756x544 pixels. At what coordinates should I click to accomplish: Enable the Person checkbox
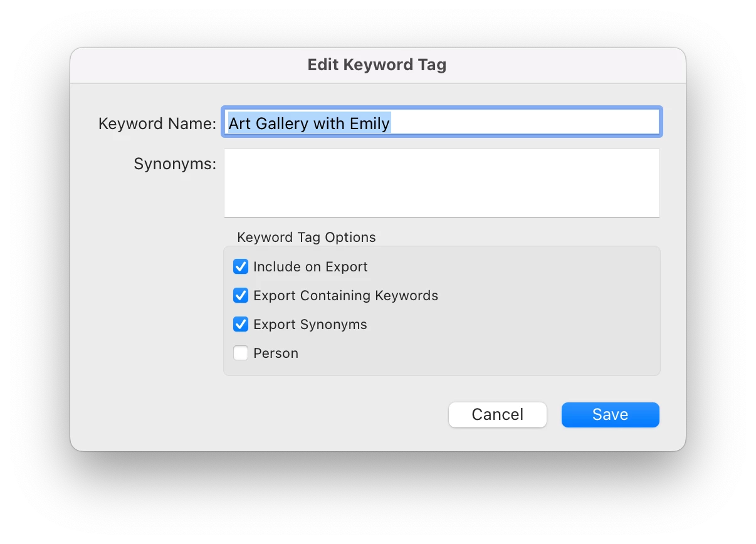pyautogui.click(x=241, y=353)
